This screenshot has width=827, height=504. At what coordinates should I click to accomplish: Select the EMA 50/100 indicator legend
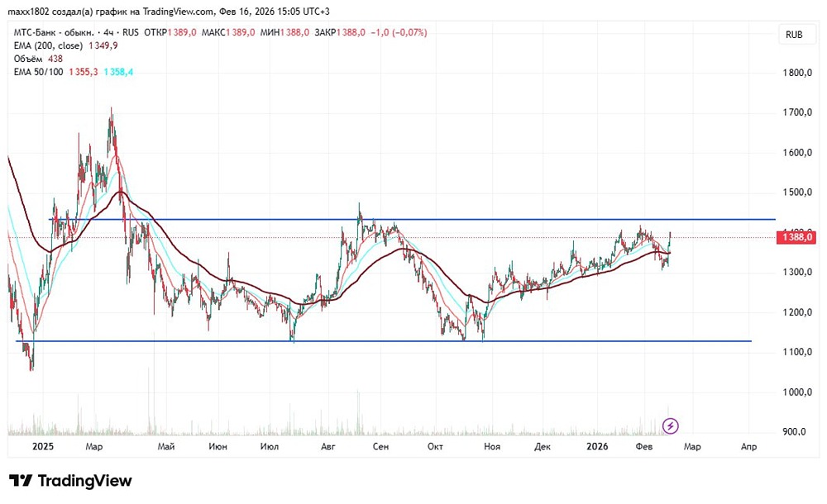(x=38, y=72)
